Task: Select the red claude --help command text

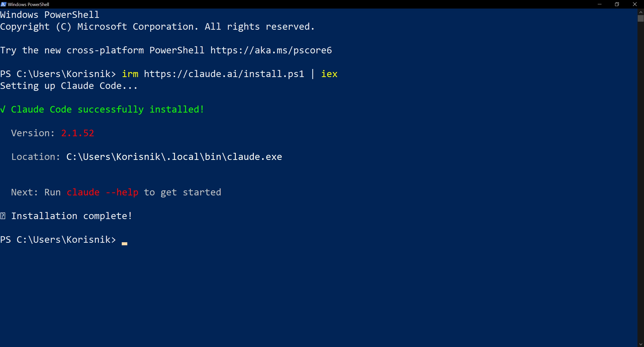Action: click(102, 192)
